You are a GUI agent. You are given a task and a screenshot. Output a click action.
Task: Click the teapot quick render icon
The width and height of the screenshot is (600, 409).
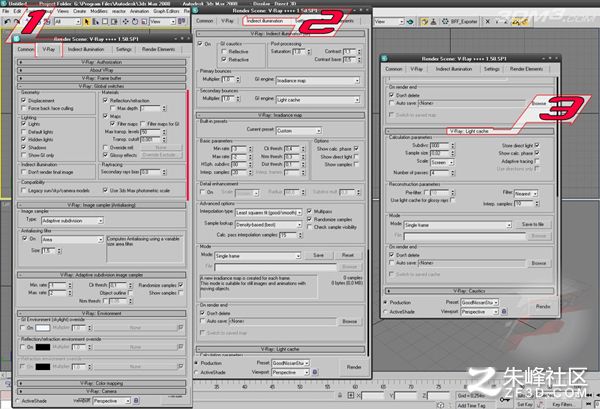click(x=410, y=22)
